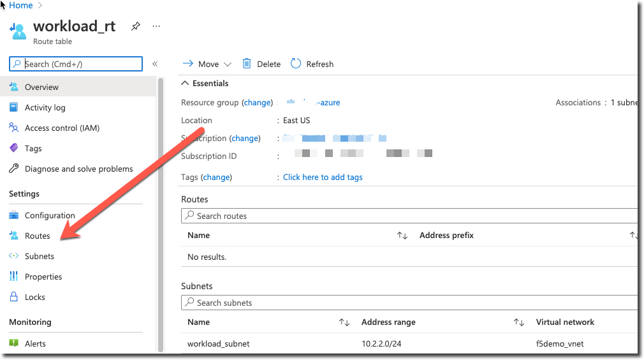This screenshot has height=360, width=644.
Task: Open the ellipsis more options menu
Action: point(156,27)
